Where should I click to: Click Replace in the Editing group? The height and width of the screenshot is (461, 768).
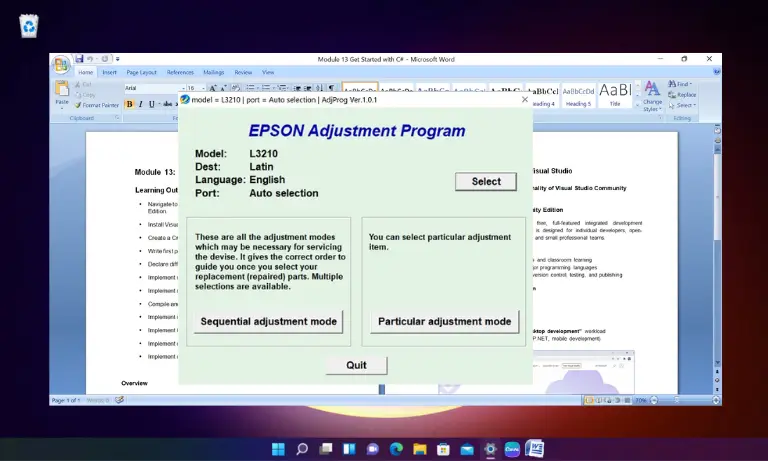point(682,95)
